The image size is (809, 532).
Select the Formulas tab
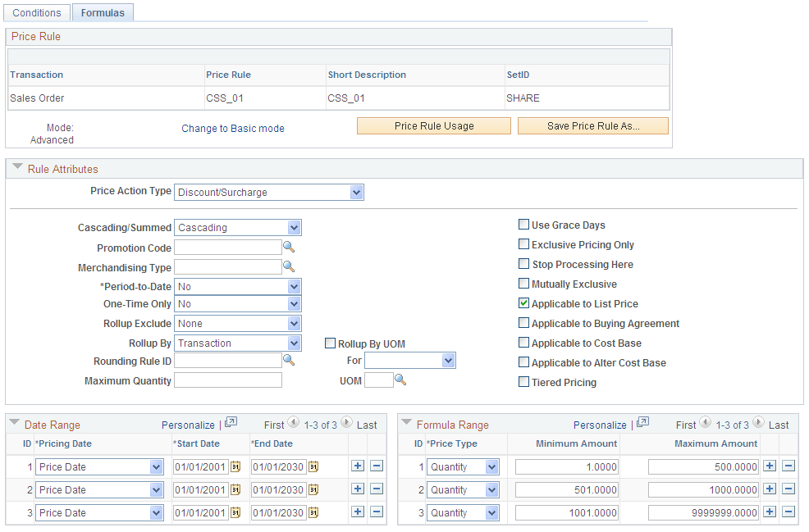point(103,12)
